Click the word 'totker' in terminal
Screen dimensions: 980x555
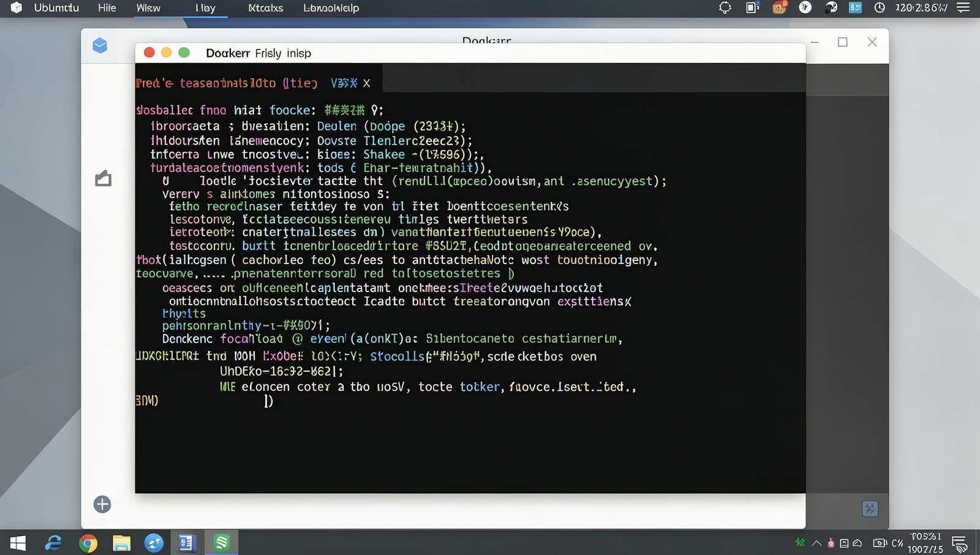(480, 387)
